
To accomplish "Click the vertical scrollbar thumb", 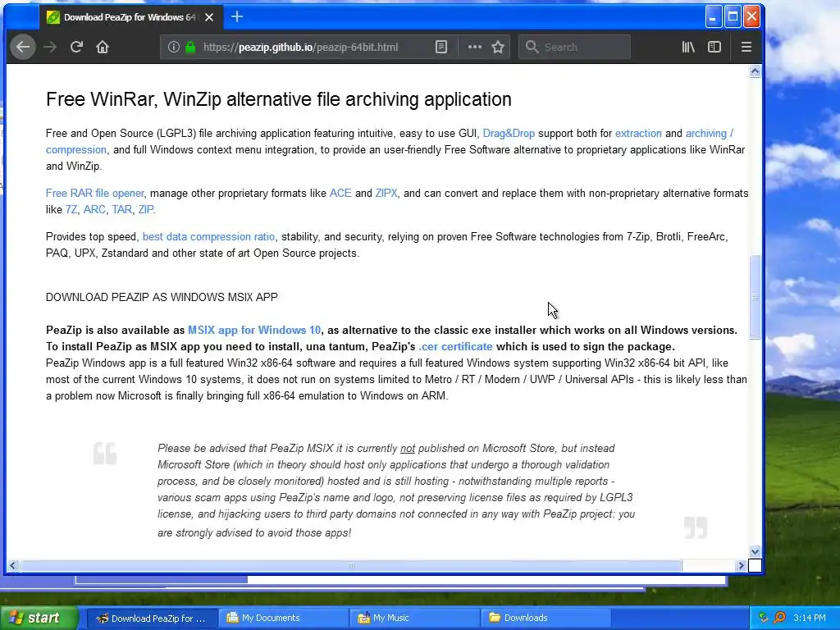I will (x=755, y=296).
